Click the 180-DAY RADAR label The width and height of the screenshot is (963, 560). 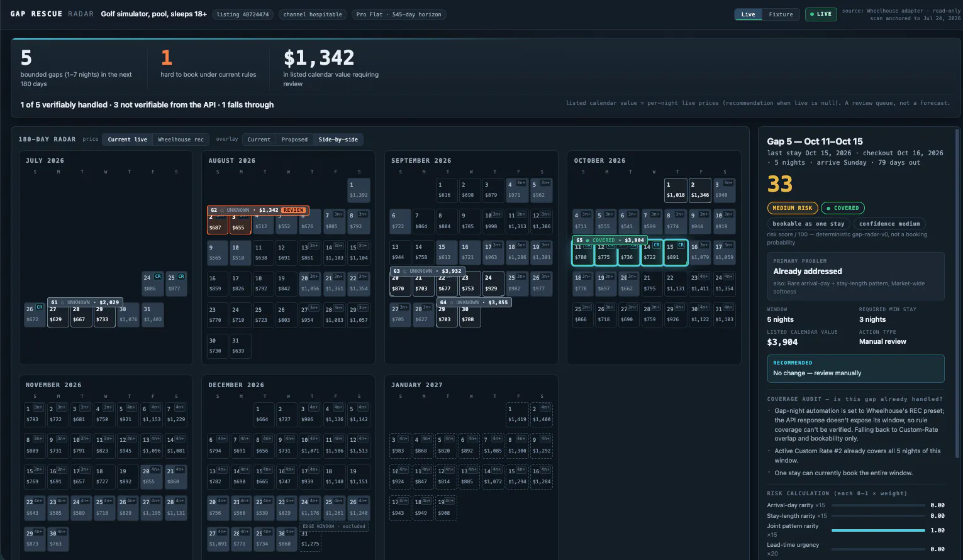[47, 140]
